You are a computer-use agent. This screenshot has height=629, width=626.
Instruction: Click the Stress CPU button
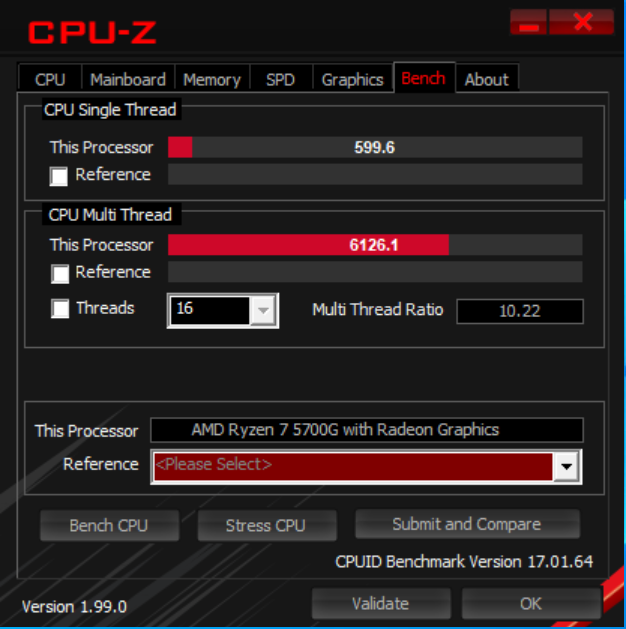click(267, 526)
